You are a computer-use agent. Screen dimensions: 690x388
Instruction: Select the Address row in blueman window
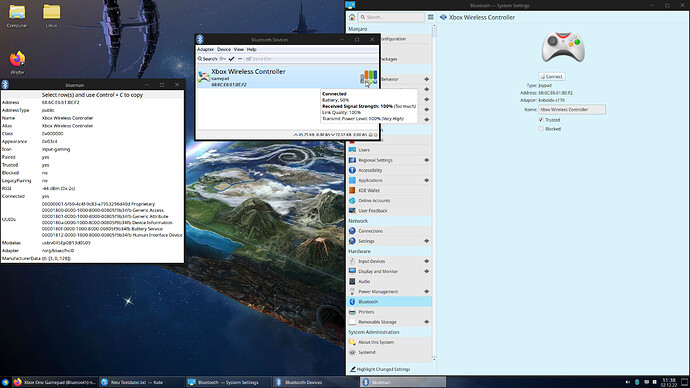coord(92,102)
